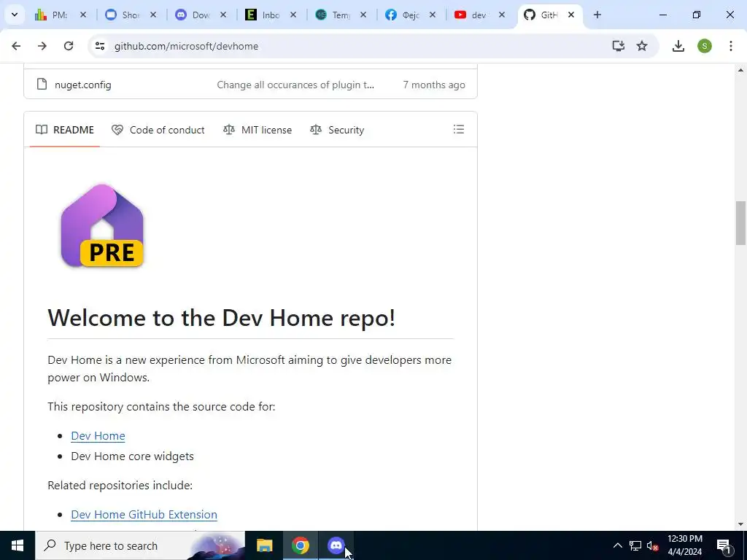Open the clock showing 12:30 PM
The image size is (747, 560).
pyautogui.click(x=684, y=545)
